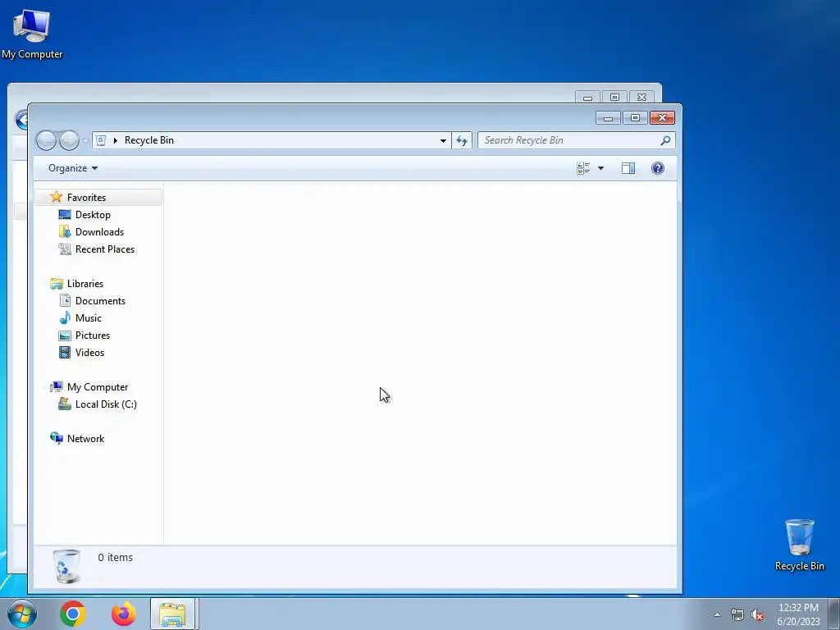The image size is (840, 630).
Task: Maximize the Recycle Bin window
Action: (635, 118)
